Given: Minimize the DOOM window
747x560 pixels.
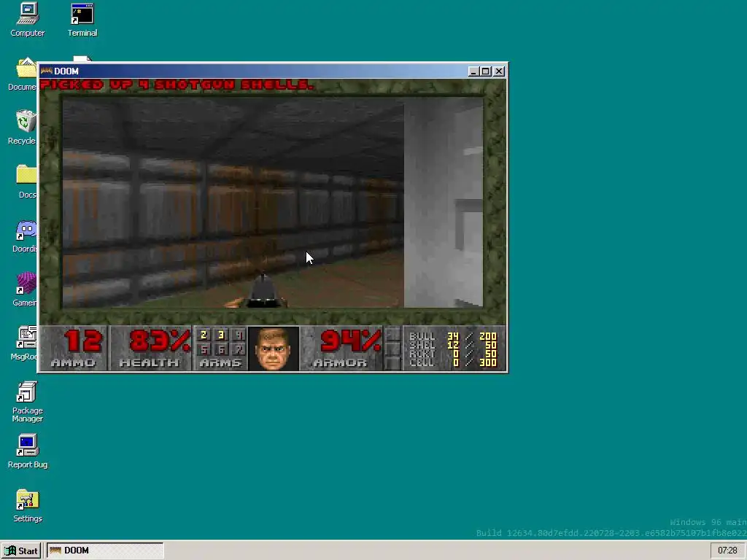Looking at the screenshot, I should point(473,71).
